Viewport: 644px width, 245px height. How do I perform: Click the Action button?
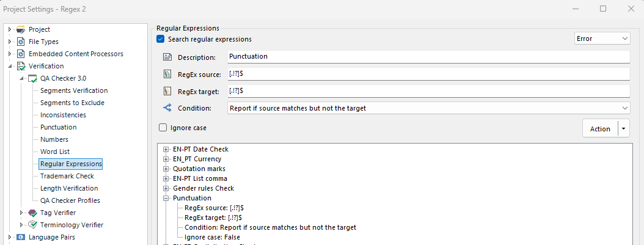point(600,129)
